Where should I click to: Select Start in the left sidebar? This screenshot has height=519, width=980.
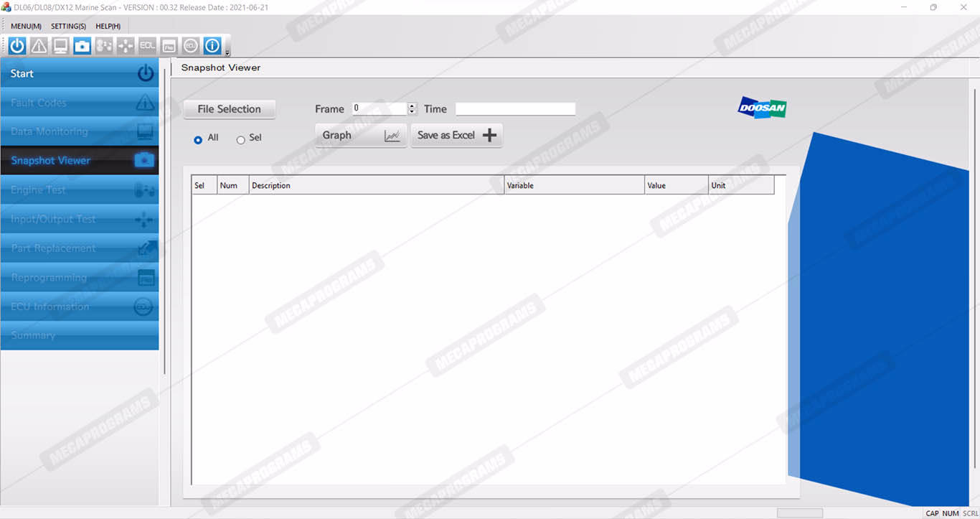click(x=79, y=73)
